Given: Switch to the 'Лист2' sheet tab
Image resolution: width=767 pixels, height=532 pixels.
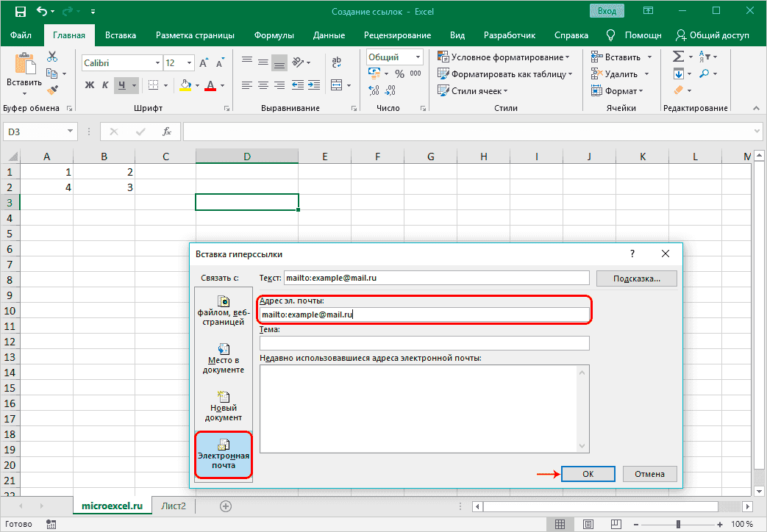Looking at the screenshot, I should (174, 506).
